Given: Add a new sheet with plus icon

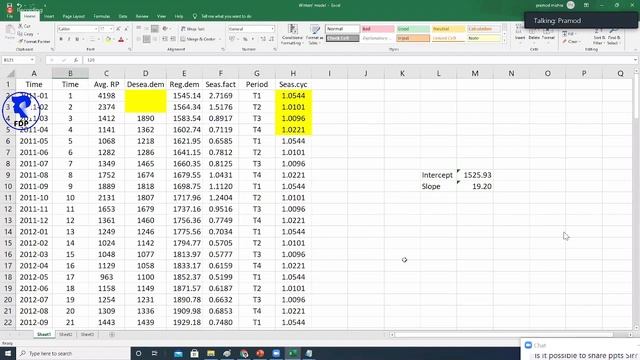Looking at the screenshot, I should coord(111,334).
